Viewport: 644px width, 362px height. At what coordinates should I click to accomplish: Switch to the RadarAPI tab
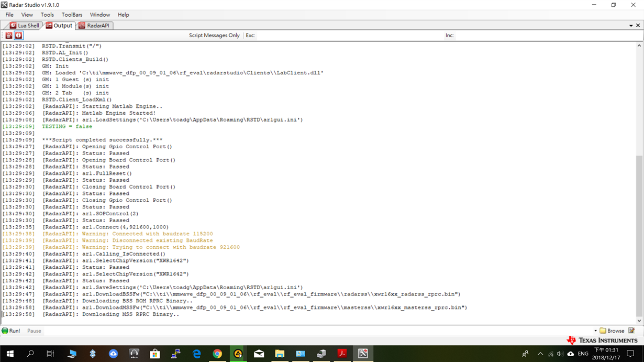(94, 25)
